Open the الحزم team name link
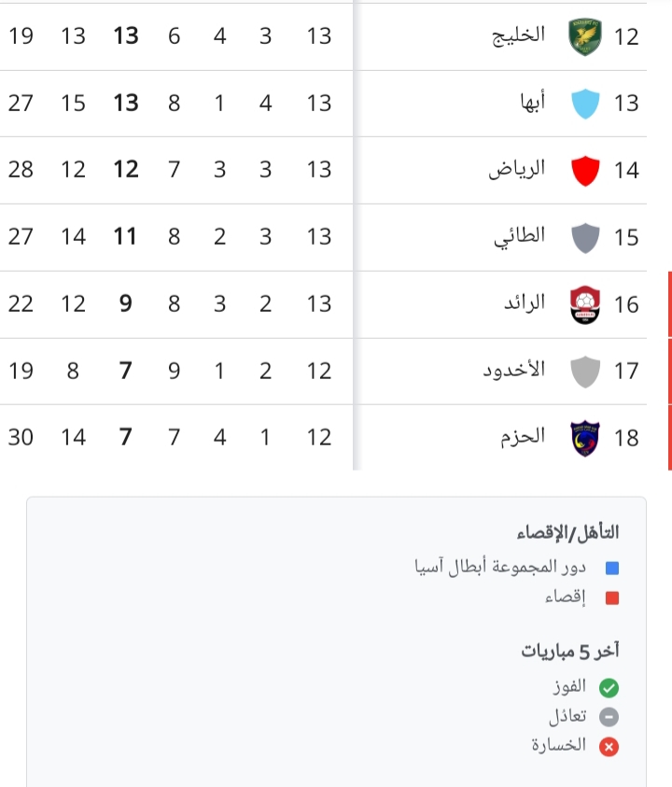Viewport: 672px width, 787px height. click(522, 438)
